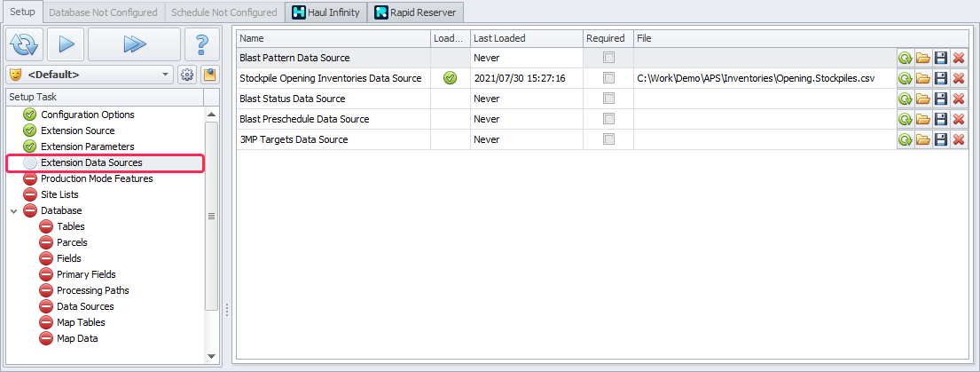Click the clipboard icon beside the gear
This screenshot has height=372, width=980.
click(209, 75)
